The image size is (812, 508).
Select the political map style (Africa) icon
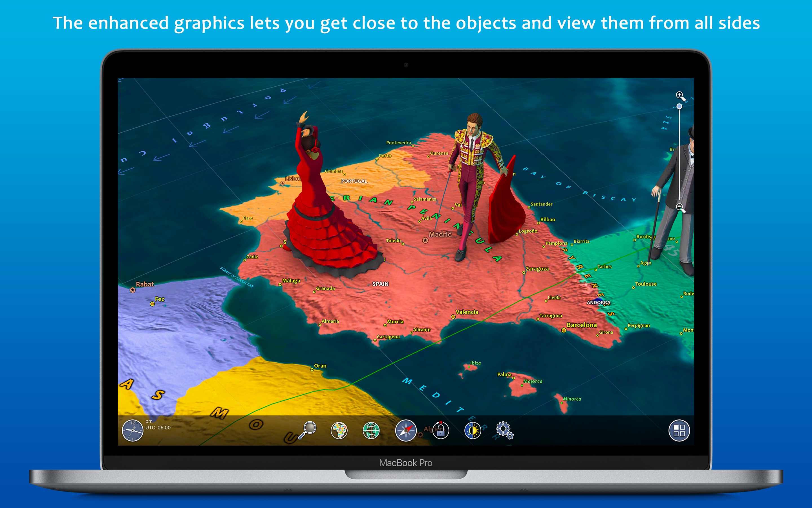339,430
